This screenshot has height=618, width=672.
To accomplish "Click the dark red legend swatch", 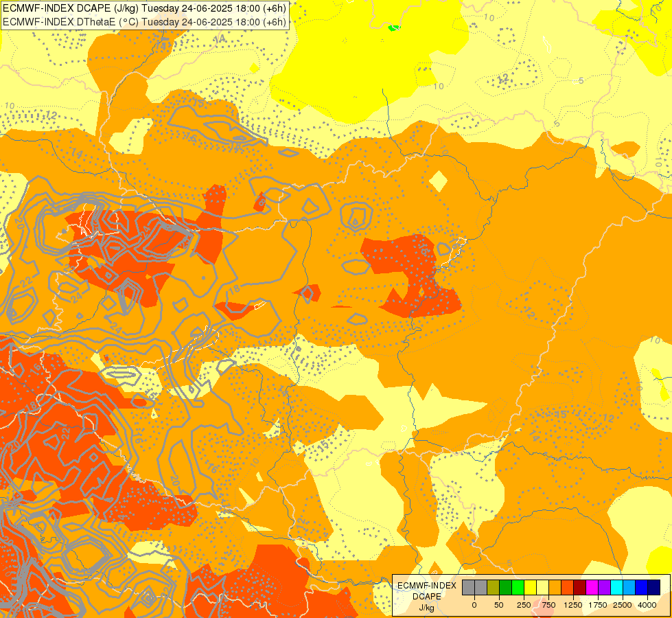I will [580, 587].
